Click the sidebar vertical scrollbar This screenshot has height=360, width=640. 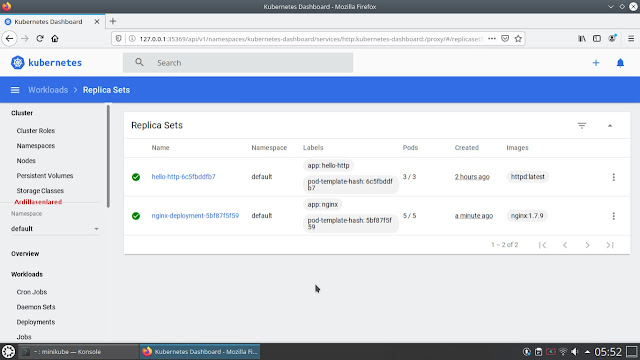click(108, 156)
